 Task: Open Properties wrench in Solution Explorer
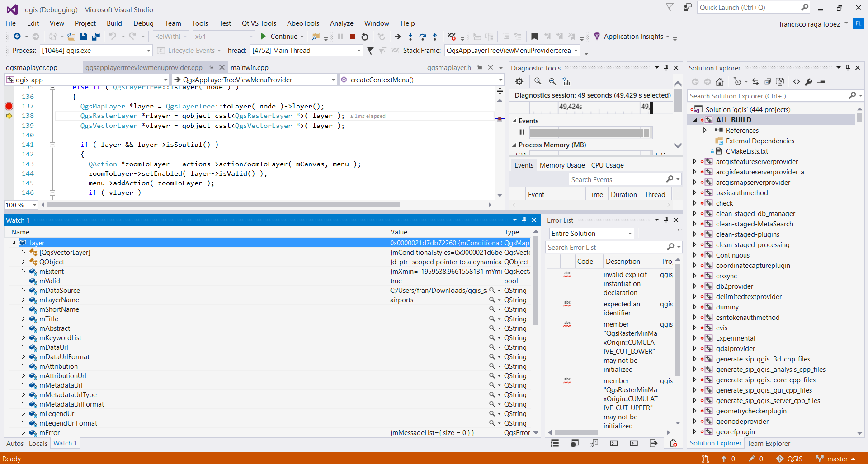click(x=809, y=82)
